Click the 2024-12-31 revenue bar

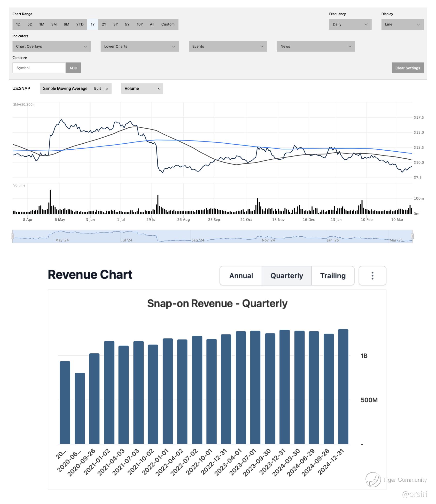tap(343, 387)
